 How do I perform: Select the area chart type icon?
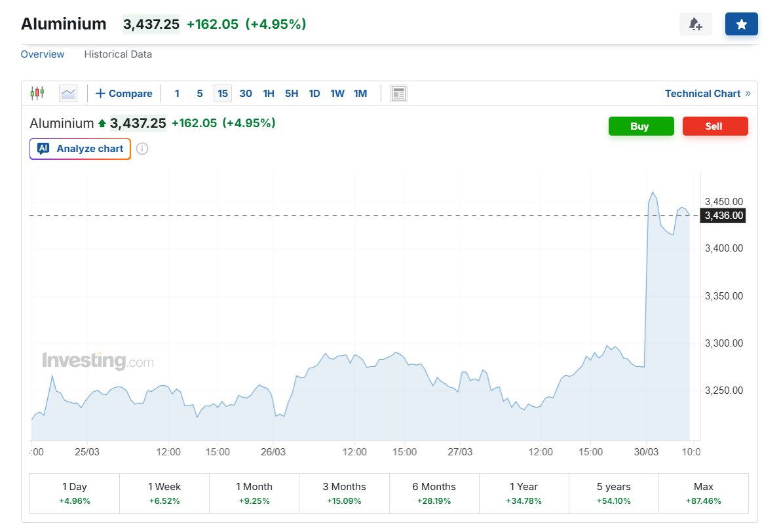(x=68, y=93)
